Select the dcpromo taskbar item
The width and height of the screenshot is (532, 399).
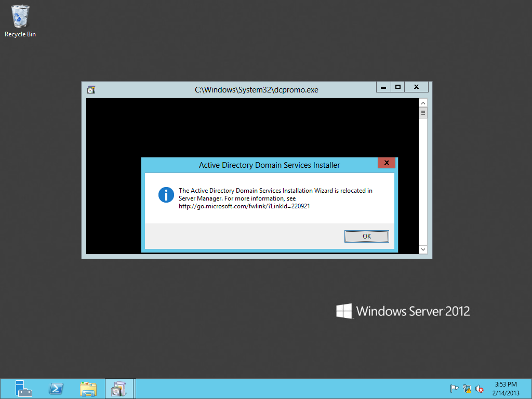click(119, 389)
